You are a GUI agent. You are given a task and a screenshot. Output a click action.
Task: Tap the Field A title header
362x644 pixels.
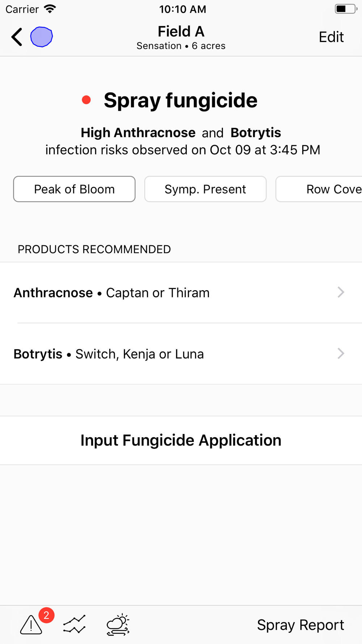coord(181,32)
